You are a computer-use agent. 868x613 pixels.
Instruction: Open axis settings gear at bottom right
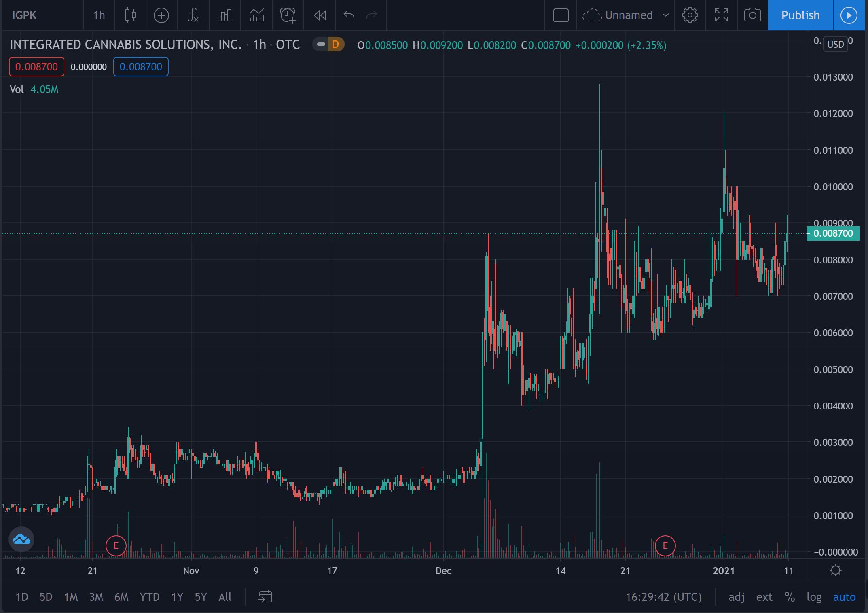click(x=835, y=571)
